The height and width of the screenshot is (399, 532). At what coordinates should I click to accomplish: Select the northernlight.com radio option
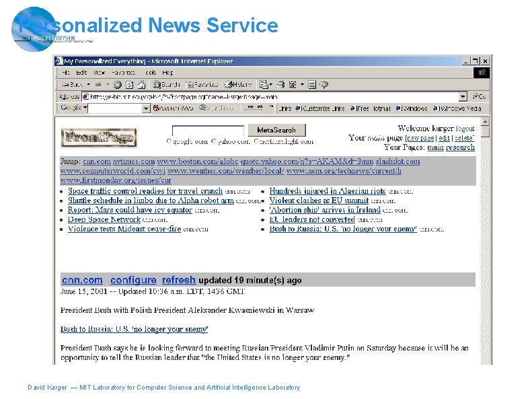coord(256,141)
